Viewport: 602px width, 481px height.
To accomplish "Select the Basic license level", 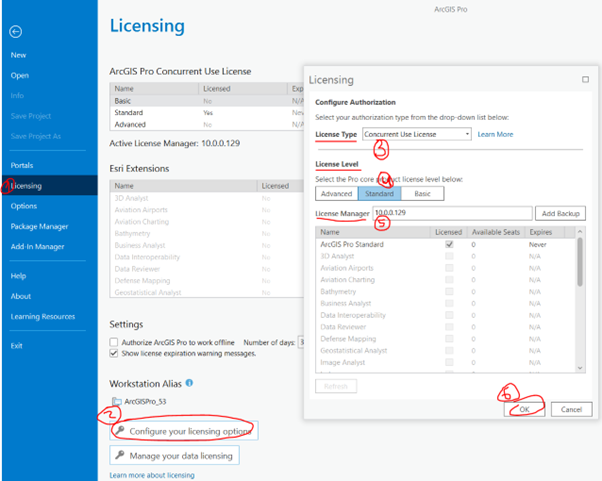I will pyautogui.click(x=423, y=193).
